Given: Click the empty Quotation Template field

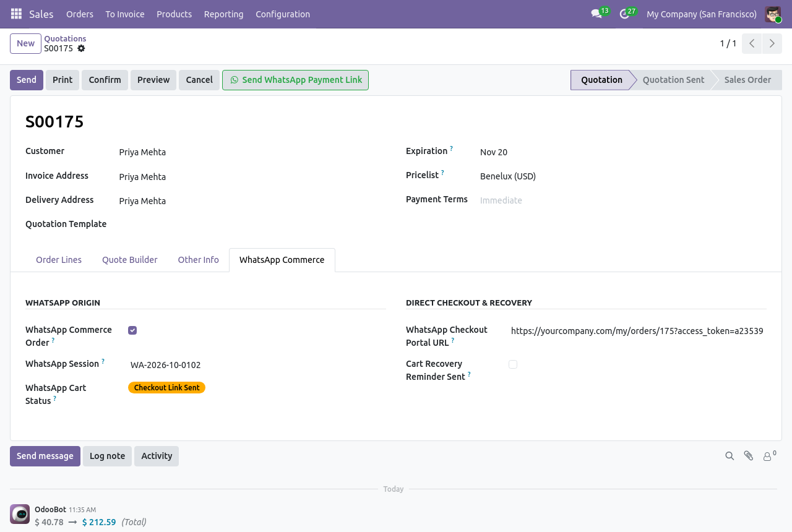Looking at the screenshot, I should 252,225.
